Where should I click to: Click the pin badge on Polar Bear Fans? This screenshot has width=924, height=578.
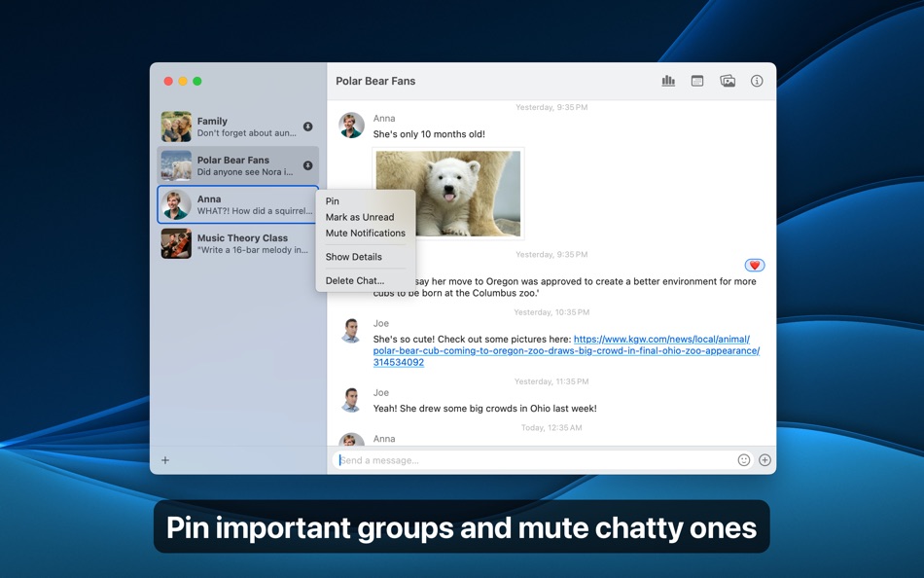pos(307,165)
